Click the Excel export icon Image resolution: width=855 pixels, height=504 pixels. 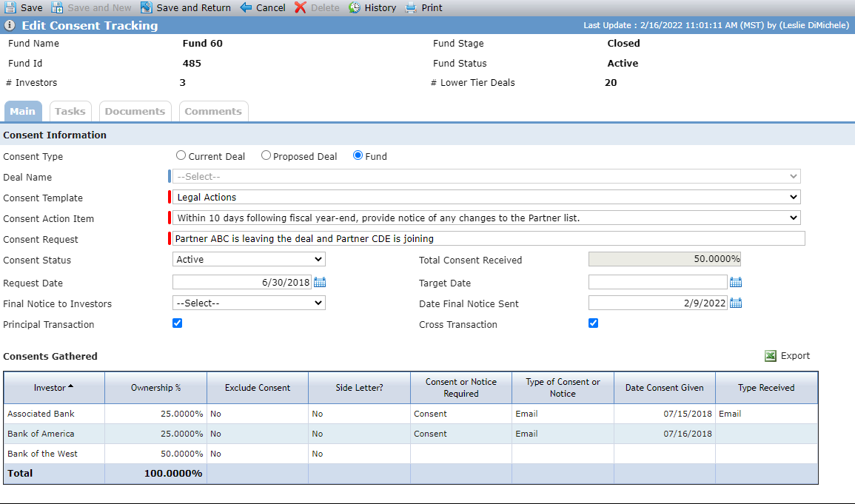tap(771, 356)
